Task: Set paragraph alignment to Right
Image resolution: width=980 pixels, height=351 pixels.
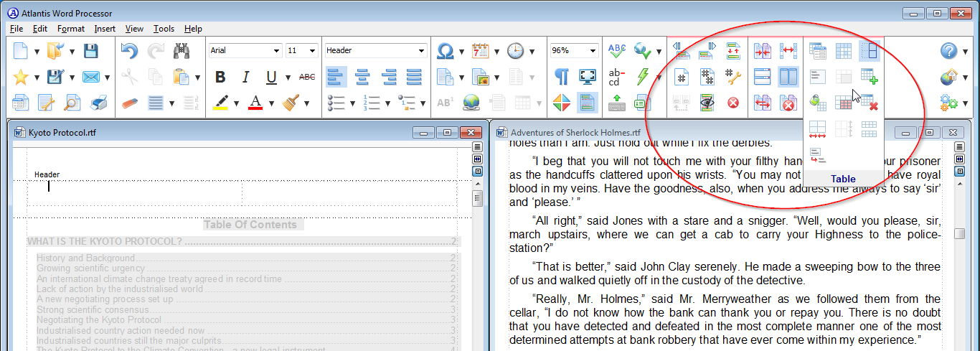Action: (x=388, y=77)
